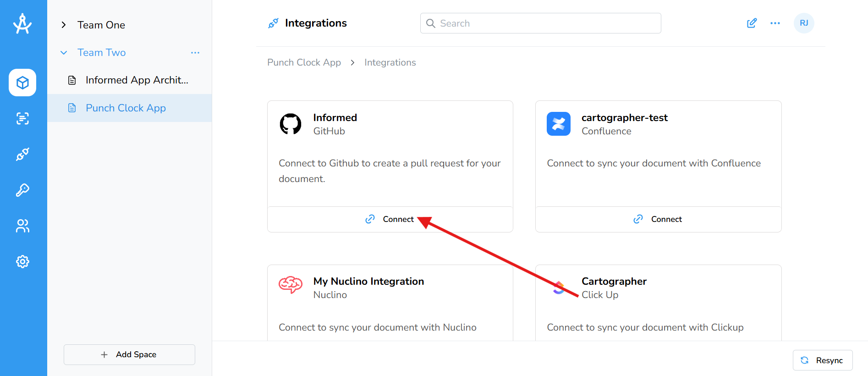Collapse the Team Two chevron

64,53
